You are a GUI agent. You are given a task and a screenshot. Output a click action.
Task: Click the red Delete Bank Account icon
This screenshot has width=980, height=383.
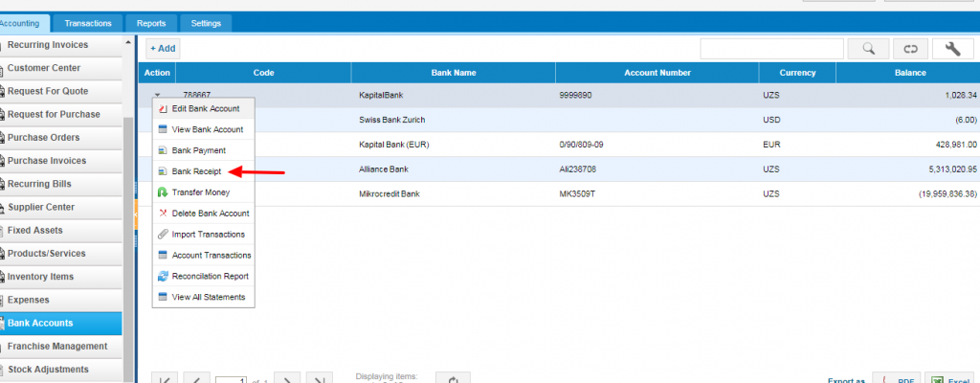coord(163,214)
